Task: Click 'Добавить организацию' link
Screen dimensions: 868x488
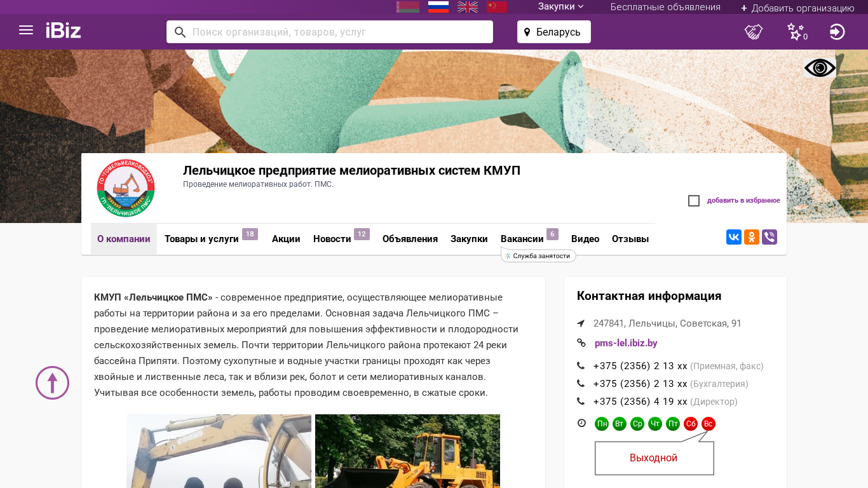Action: (x=797, y=8)
